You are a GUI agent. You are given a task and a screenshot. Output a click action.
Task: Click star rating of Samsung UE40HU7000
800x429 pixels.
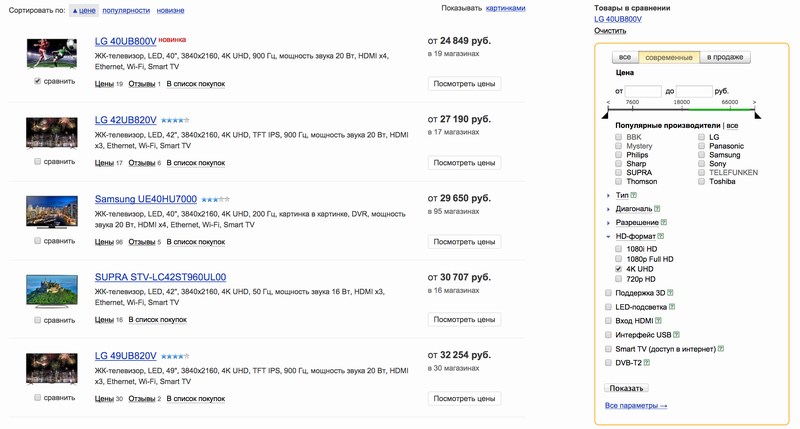[215, 199]
